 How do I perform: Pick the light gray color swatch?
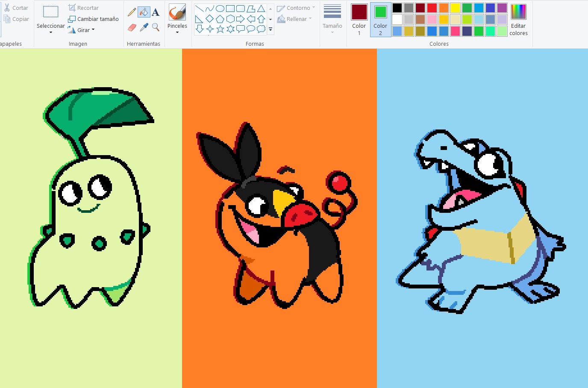click(x=409, y=20)
